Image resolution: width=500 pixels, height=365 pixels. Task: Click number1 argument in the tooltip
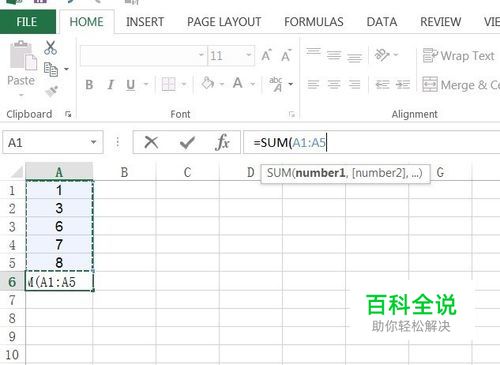[320, 173]
